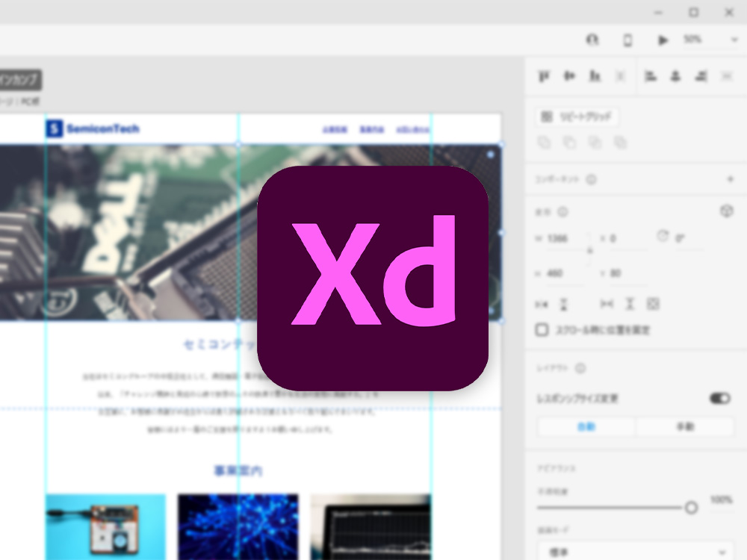Open the blend mode dropdown
The width and height of the screenshot is (747, 560).
pyautogui.click(x=636, y=552)
